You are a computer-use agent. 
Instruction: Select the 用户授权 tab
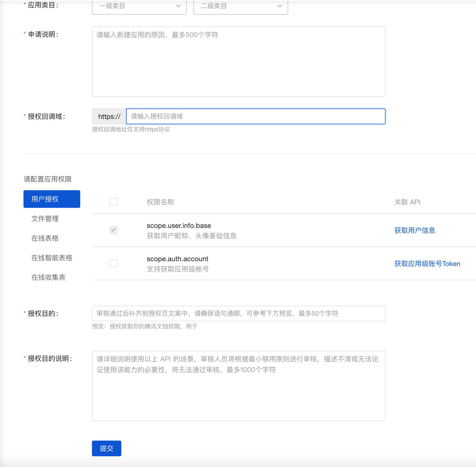click(x=52, y=199)
